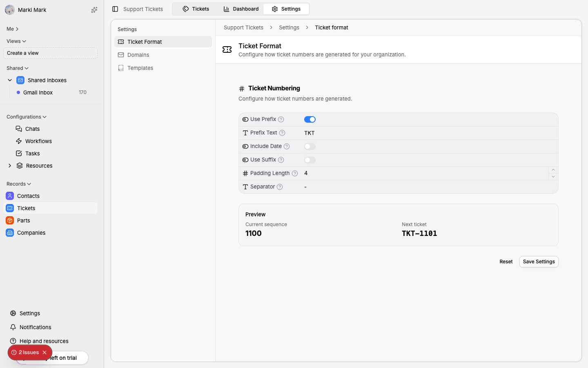588x368 pixels.
Task: Click the help icon next to Separator
Action: tap(280, 187)
